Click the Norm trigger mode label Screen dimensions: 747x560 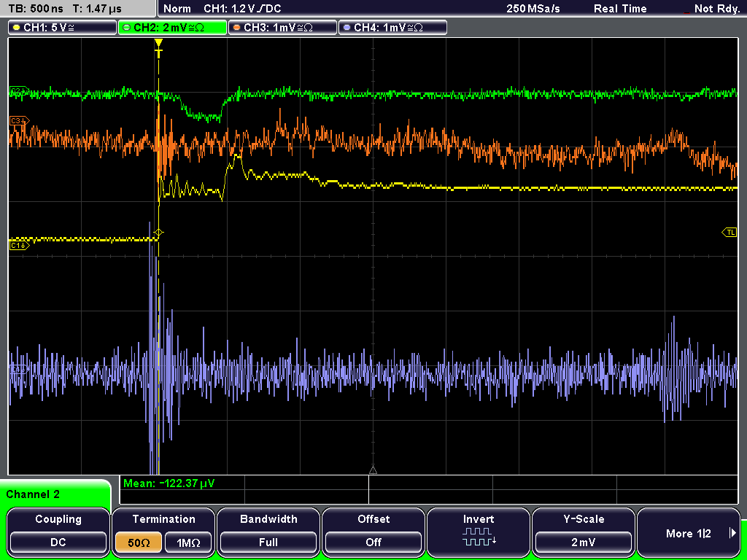(x=177, y=9)
